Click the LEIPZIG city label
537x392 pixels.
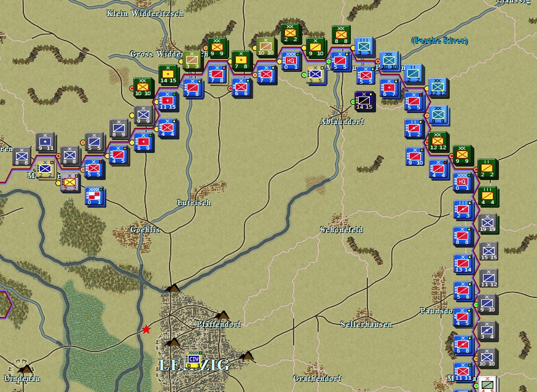point(194,365)
